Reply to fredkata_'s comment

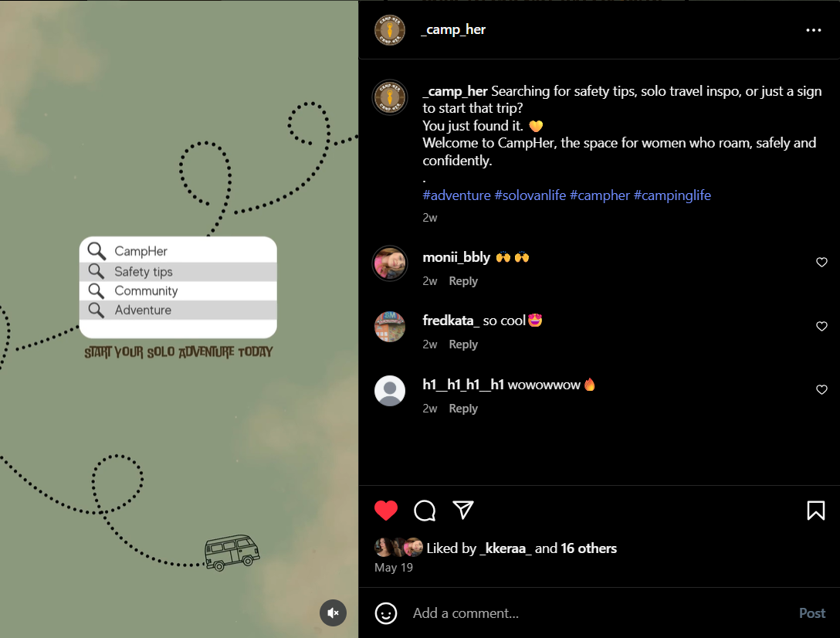tap(463, 344)
